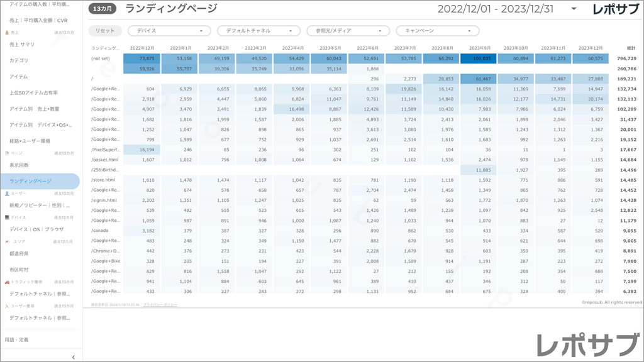Expand the 参照元/メディア filter dropdown
Image resolution: width=644 pixels, height=362 pixels.
[348, 31]
